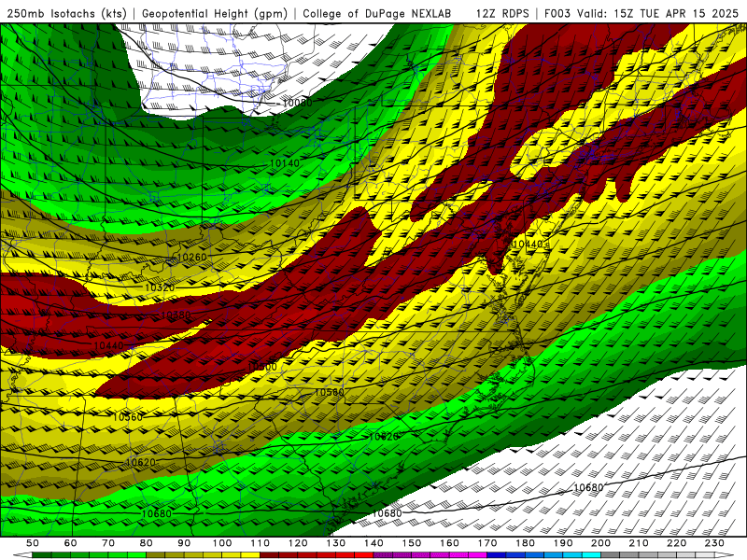
Task: Click the color bar value 100
Action: pos(222,543)
